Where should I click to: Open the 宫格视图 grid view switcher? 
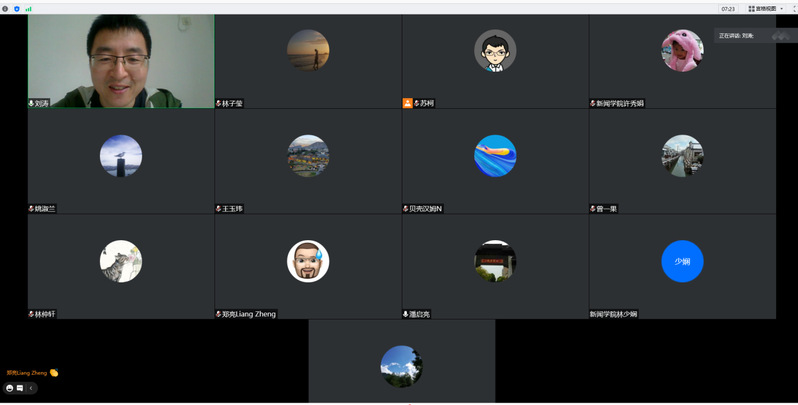767,8
